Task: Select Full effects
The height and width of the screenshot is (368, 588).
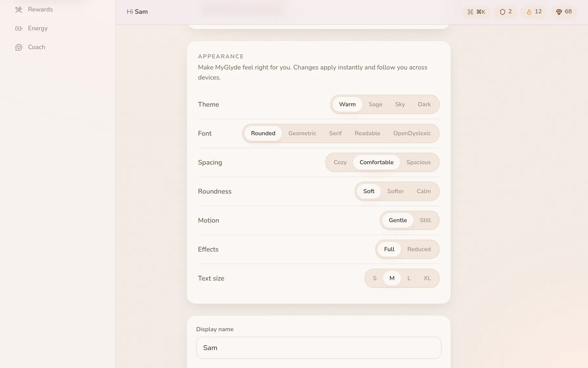Action: [389, 249]
